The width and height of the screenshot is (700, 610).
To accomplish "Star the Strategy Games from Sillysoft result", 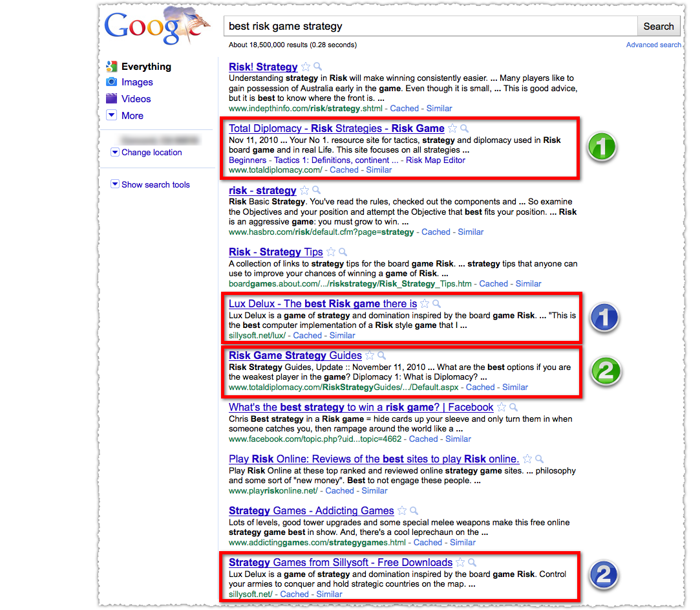I will [460, 563].
